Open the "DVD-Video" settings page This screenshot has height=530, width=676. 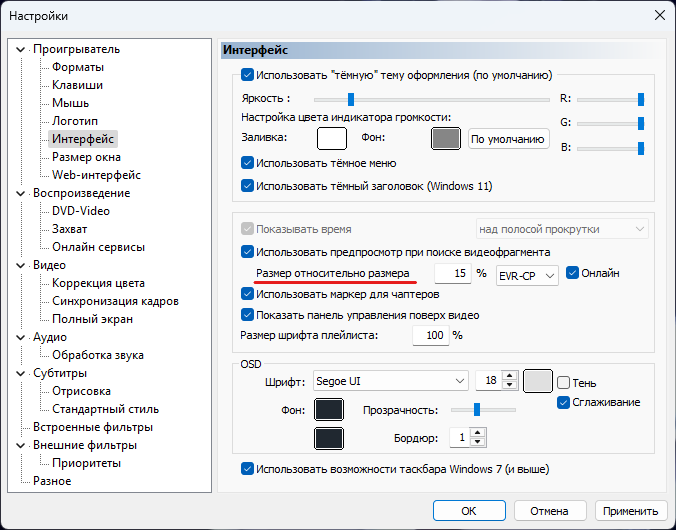(81, 211)
